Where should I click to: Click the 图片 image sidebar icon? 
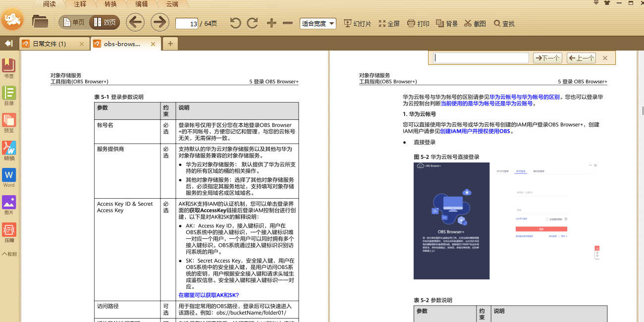point(9,205)
